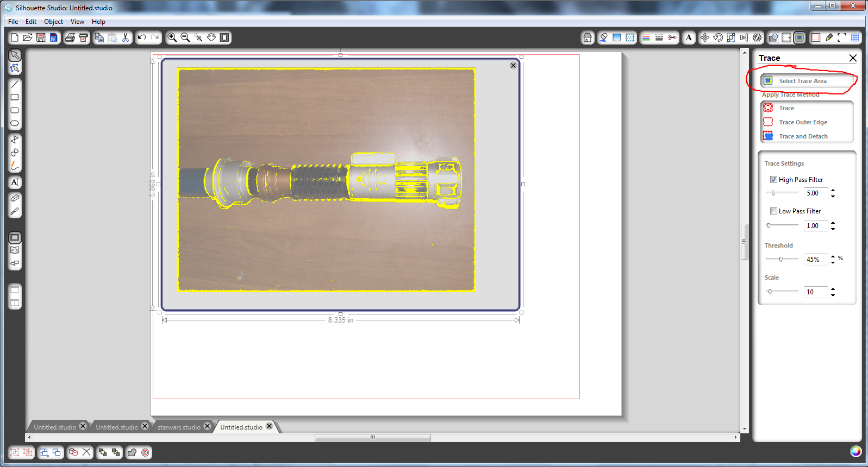Image resolution: width=868 pixels, height=467 pixels.
Task: Select the Text tool in left toolbar
Action: point(15,182)
